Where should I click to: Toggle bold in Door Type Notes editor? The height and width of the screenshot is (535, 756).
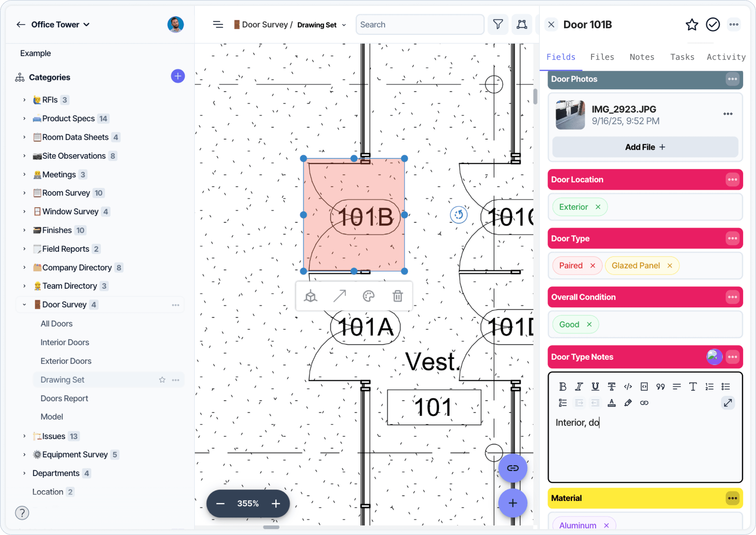point(562,386)
